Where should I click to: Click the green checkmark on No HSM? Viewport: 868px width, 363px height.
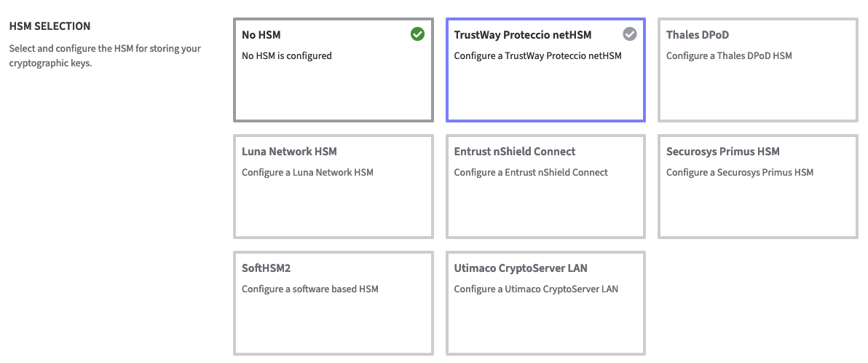click(x=417, y=34)
